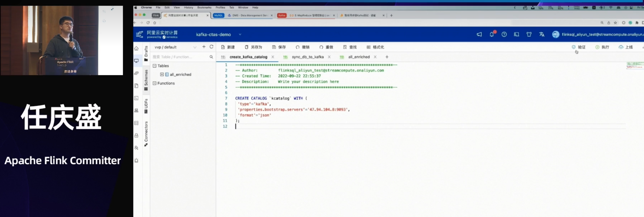Click the language translate icon
644x217 pixels.
point(542,34)
